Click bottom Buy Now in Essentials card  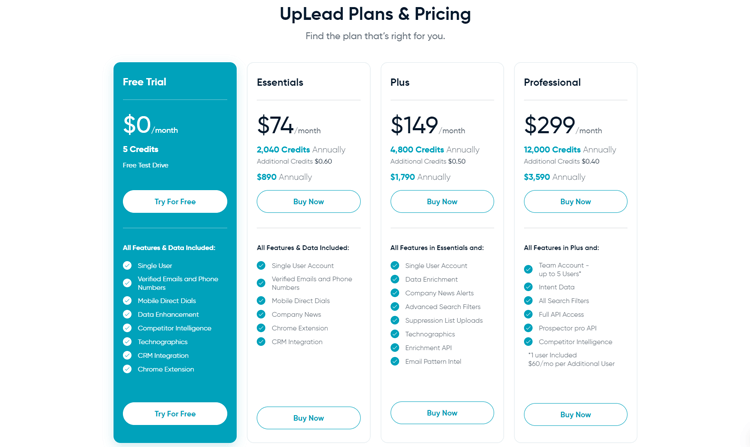click(309, 418)
